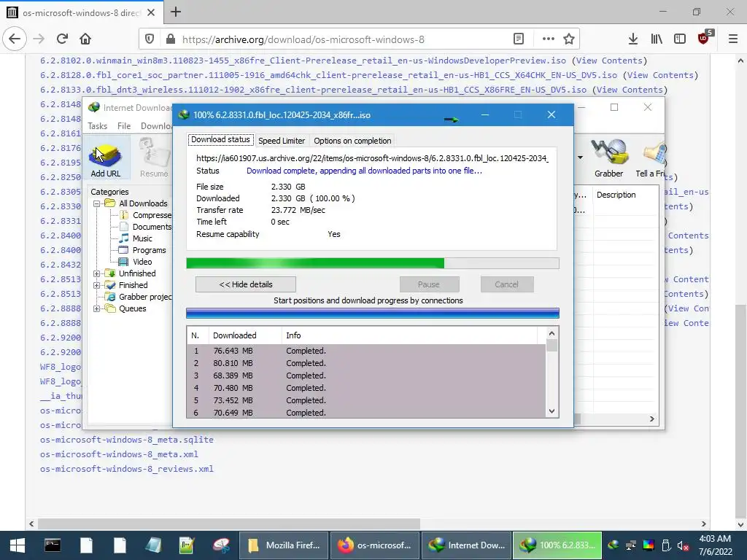
Task: Click the Firefox URL address field
Action: [343, 39]
